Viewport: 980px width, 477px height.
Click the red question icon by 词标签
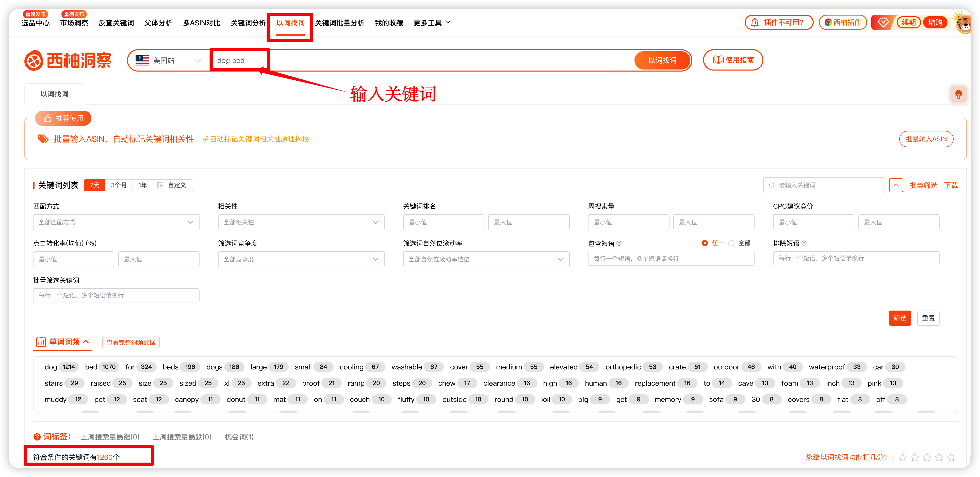tap(37, 437)
